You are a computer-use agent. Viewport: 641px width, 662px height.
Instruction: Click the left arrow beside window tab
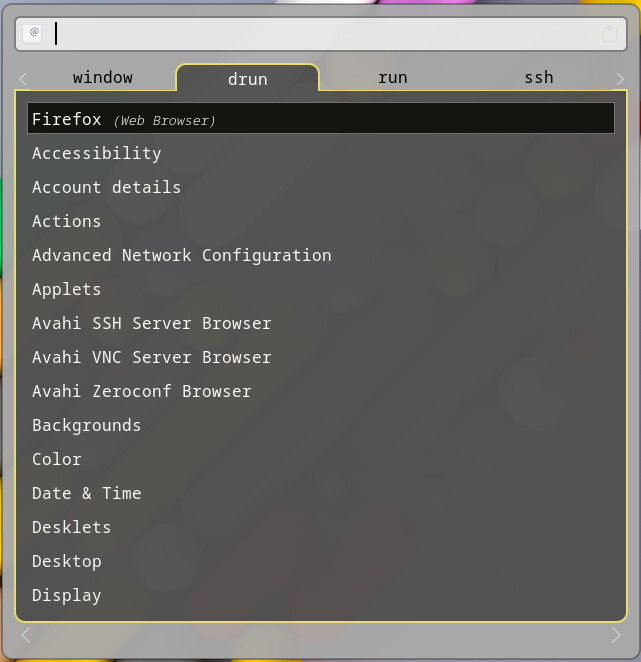coord(23,78)
